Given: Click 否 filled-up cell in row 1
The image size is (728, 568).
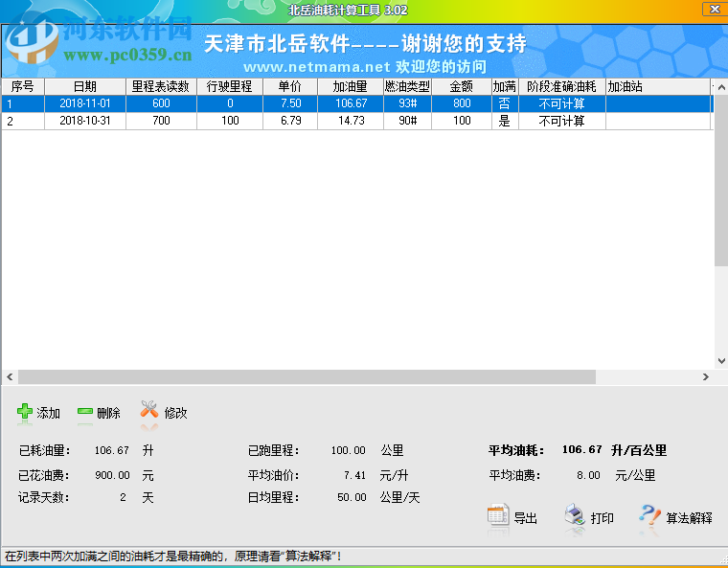Looking at the screenshot, I should (x=504, y=103).
